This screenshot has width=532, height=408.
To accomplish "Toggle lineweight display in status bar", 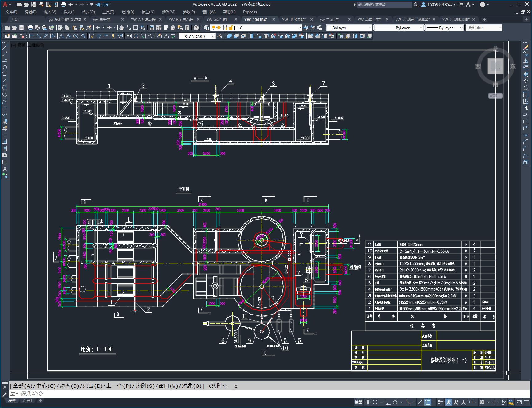I will [x=440, y=402].
